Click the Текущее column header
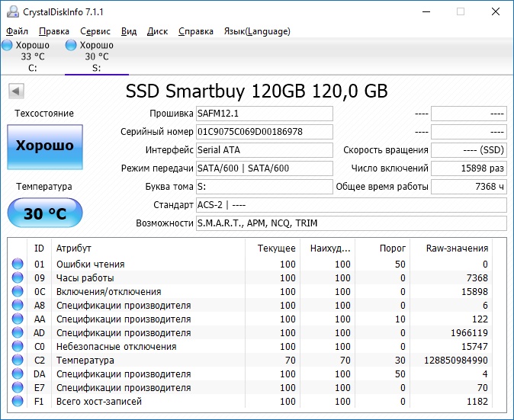 (x=272, y=248)
